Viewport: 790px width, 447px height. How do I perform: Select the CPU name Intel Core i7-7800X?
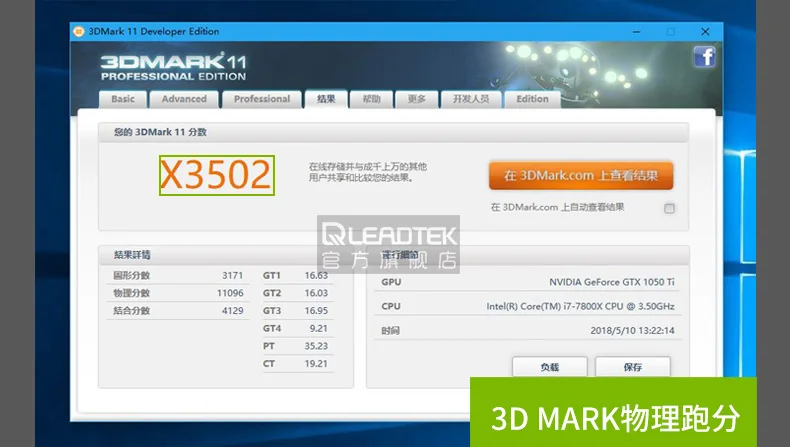click(x=580, y=306)
